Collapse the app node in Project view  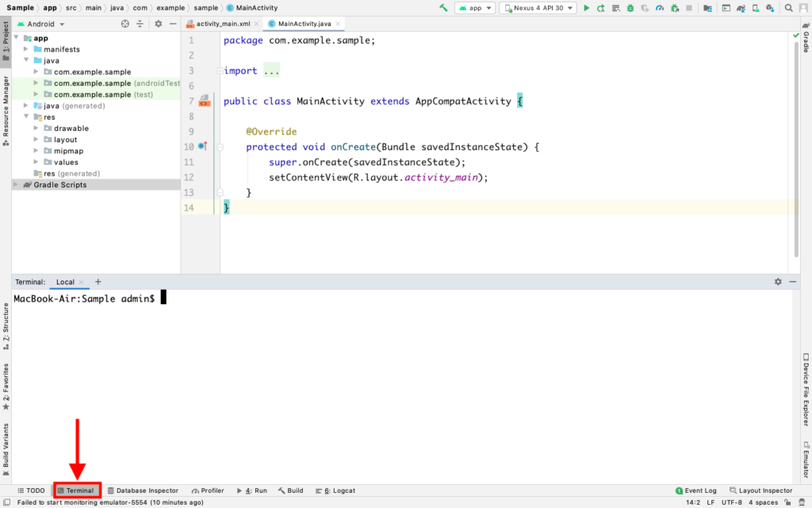click(x=16, y=37)
